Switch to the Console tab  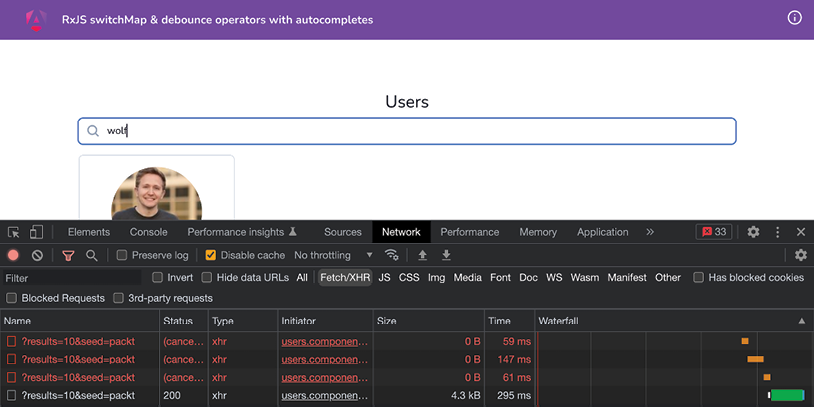click(x=148, y=232)
